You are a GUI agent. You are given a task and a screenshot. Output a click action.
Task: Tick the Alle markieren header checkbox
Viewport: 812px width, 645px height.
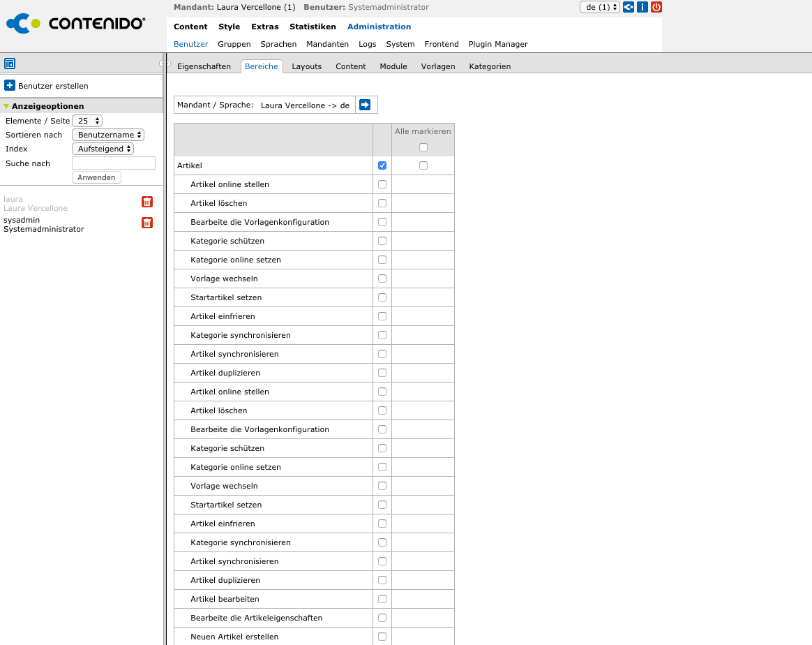pos(423,147)
